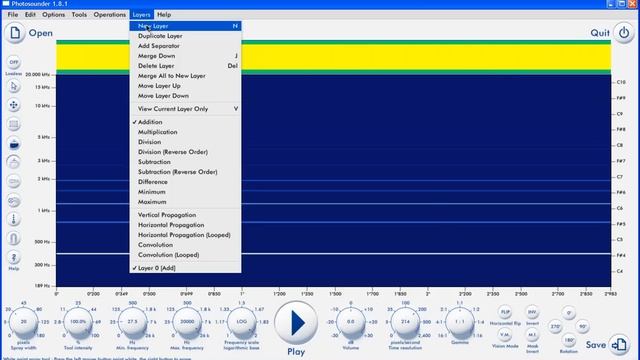This screenshot has height=360, width=640.
Task: Select Horizontal Propagation (Looped) mode
Action: pyautogui.click(x=185, y=235)
